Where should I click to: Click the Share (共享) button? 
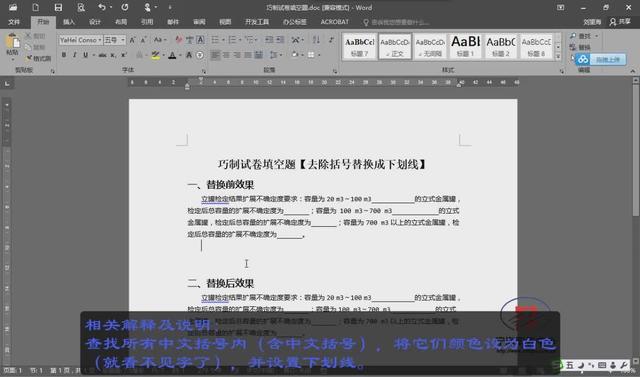(620, 22)
